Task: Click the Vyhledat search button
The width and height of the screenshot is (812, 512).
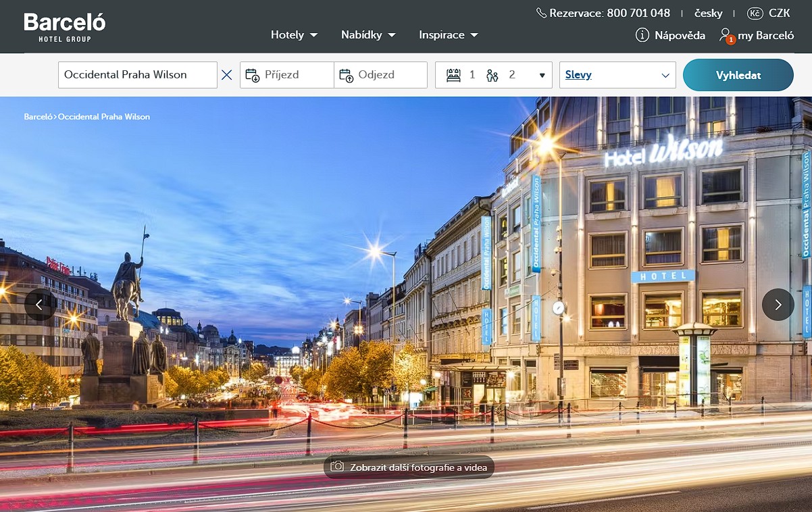Action: pos(738,75)
